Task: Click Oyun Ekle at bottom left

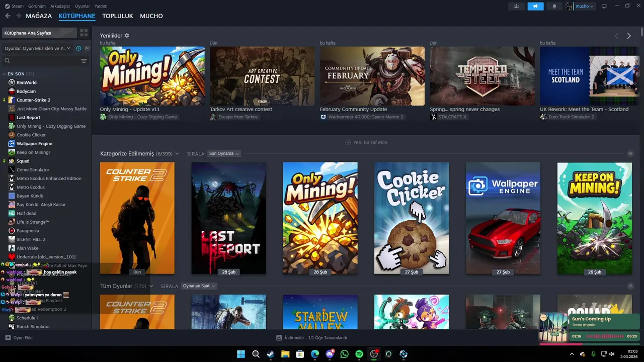Action: tap(19, 338)
